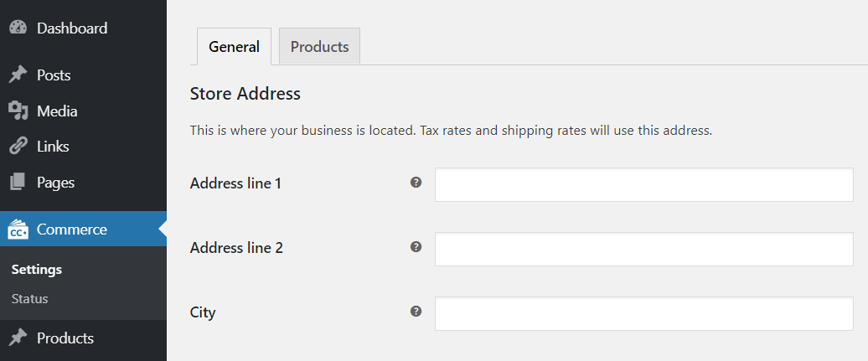Image resolution: width=868 pixels, height=361 pixels.
Task: Click the Media library icon
Action: 18,111
